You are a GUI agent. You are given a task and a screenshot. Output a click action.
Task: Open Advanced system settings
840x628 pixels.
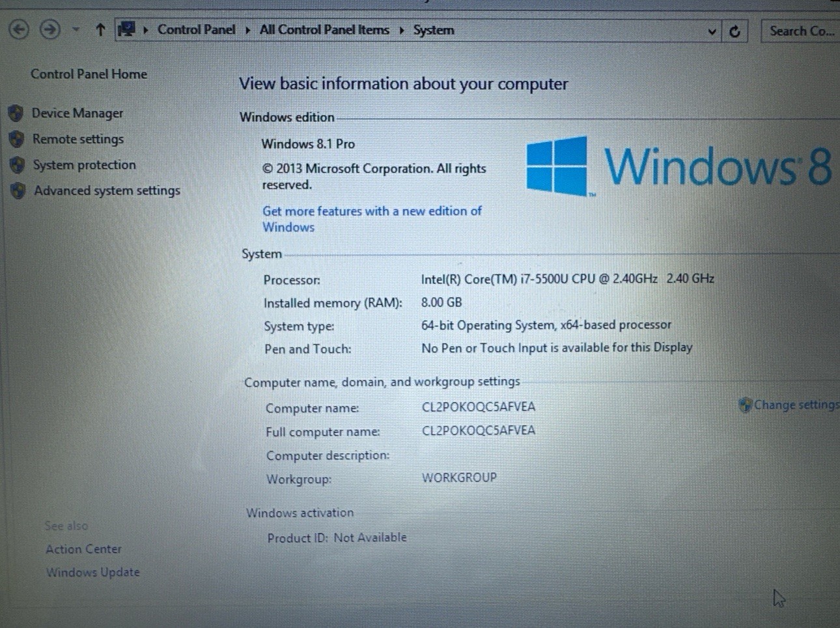[x=107, y=190]
